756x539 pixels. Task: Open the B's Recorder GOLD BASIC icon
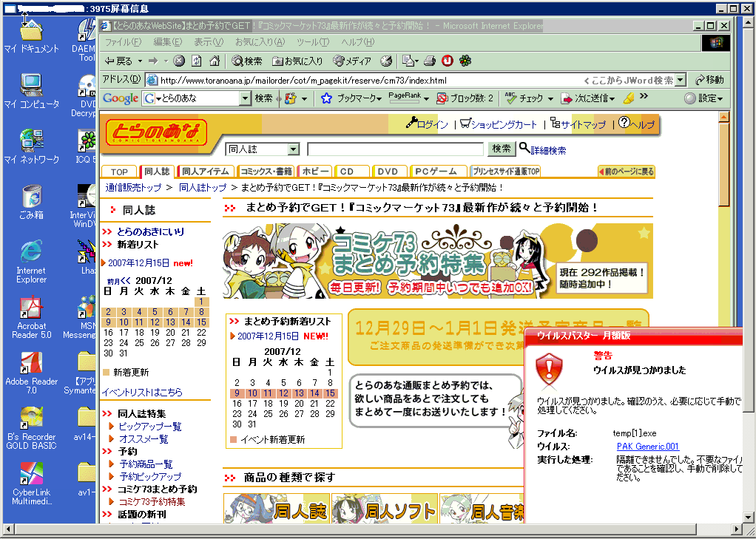pos(31,428)
